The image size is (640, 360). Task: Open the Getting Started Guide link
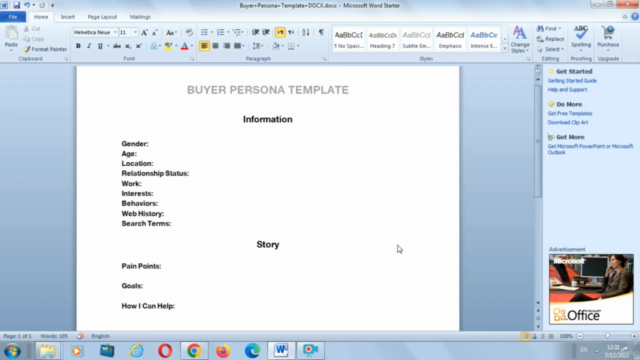point(572,81)
